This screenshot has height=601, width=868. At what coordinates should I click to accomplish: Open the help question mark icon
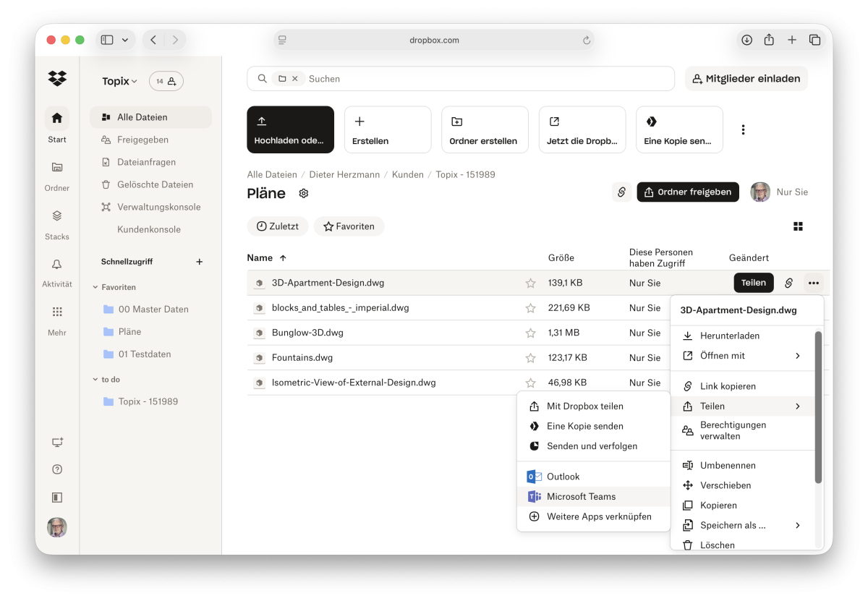coord(57,469)
